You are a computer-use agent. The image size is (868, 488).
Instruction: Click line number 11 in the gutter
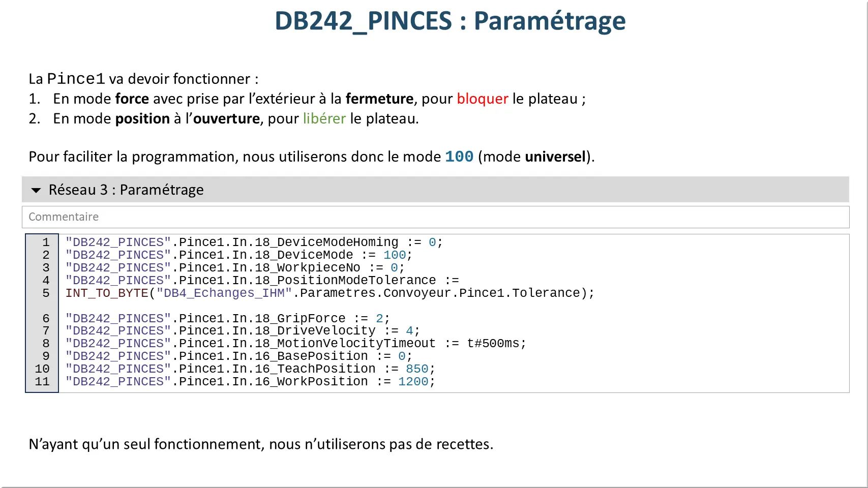click(x=42, y=382)
